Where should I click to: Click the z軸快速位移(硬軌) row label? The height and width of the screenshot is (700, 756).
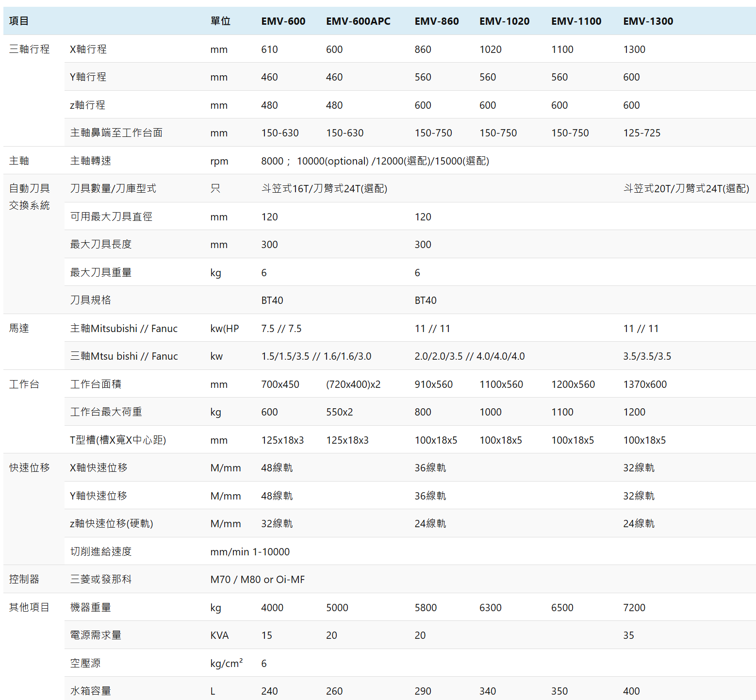point(112,523)
